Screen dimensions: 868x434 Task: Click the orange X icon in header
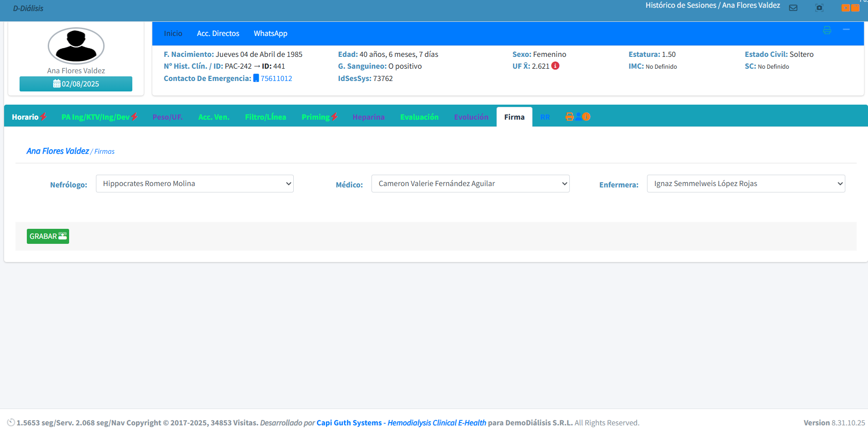click(x=845, y=8)
